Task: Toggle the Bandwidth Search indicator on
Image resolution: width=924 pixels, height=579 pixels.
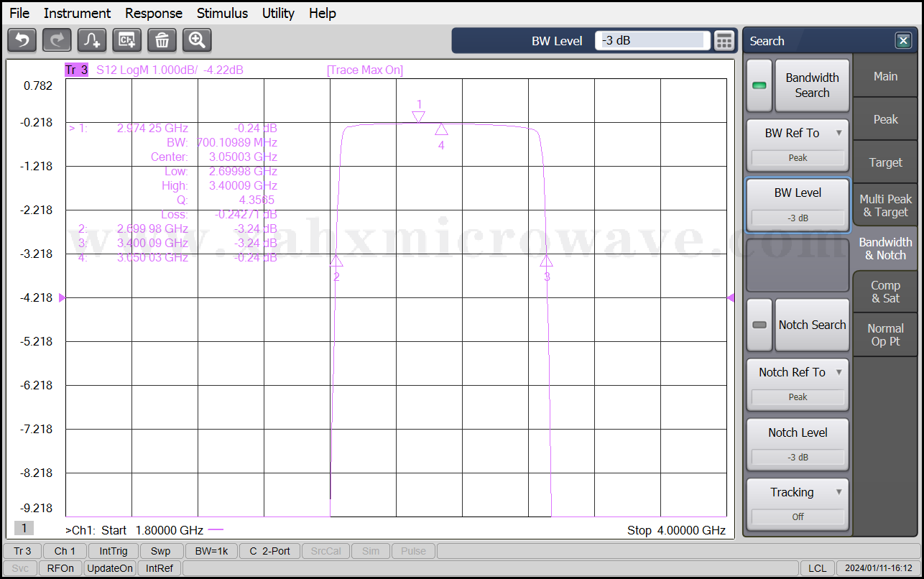Action: (759, 85)
